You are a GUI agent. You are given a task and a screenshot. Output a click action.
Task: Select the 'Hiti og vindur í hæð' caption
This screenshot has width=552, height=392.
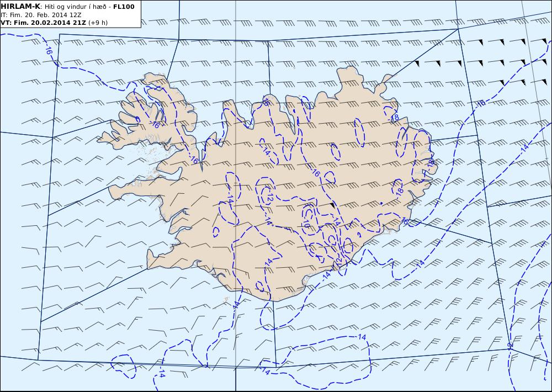coord(76,7)
